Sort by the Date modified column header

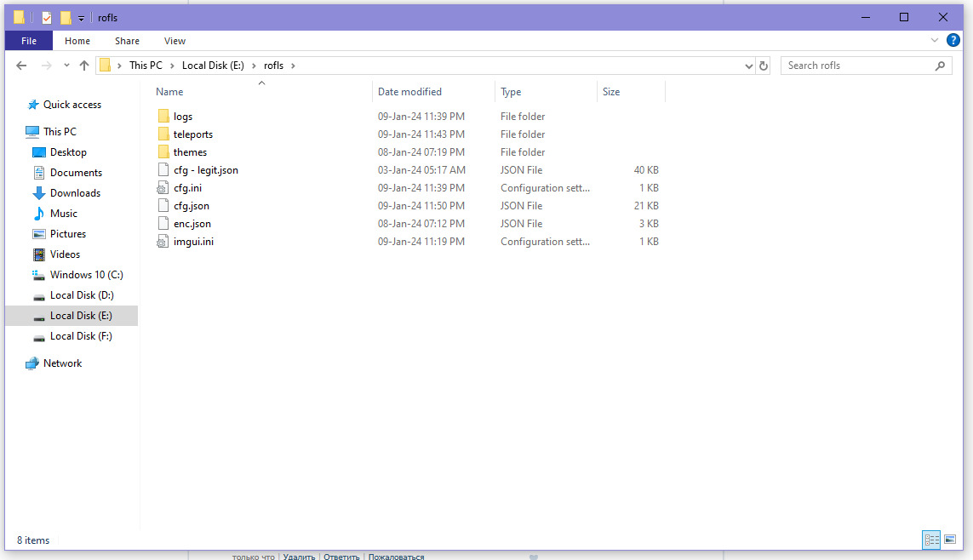(409, 92)
